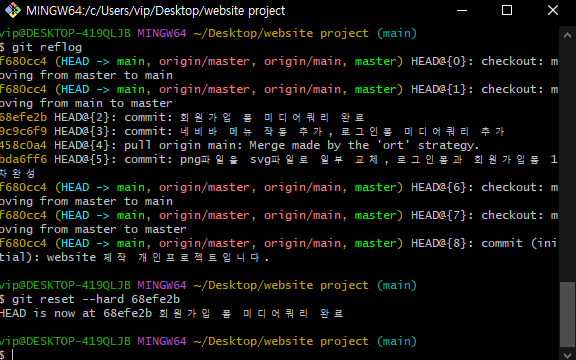Screen dimensions: 576x360
Task: Click the last empty prompt input line
Action: (x=279, y=355)
